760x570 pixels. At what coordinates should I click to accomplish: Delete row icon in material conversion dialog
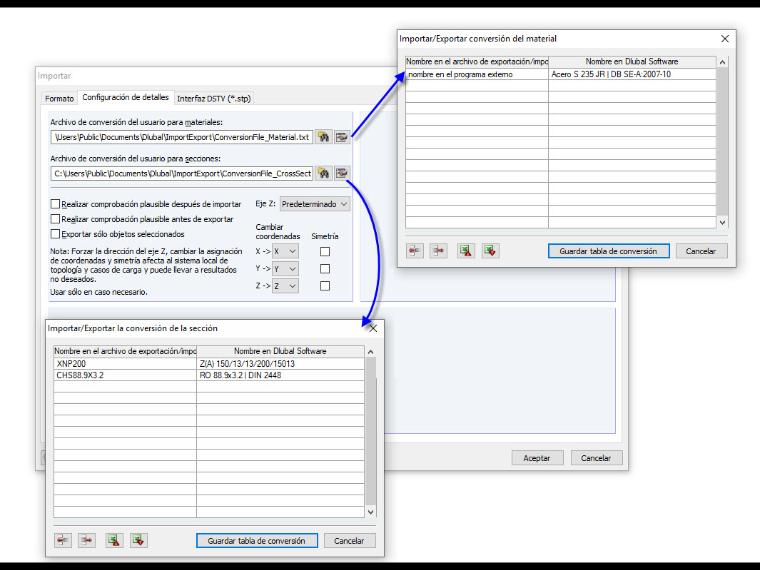point(438,251)
